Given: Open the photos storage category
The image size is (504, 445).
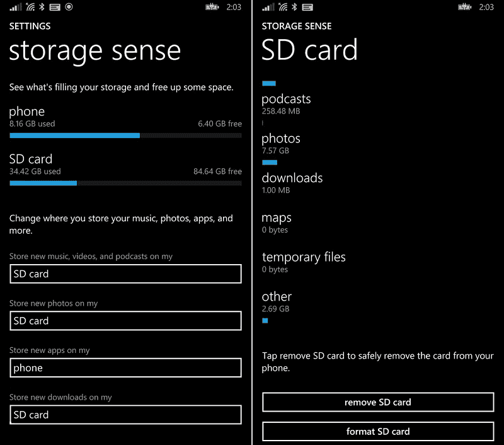Looking at the screenshot, I should (x=281, y=144).
